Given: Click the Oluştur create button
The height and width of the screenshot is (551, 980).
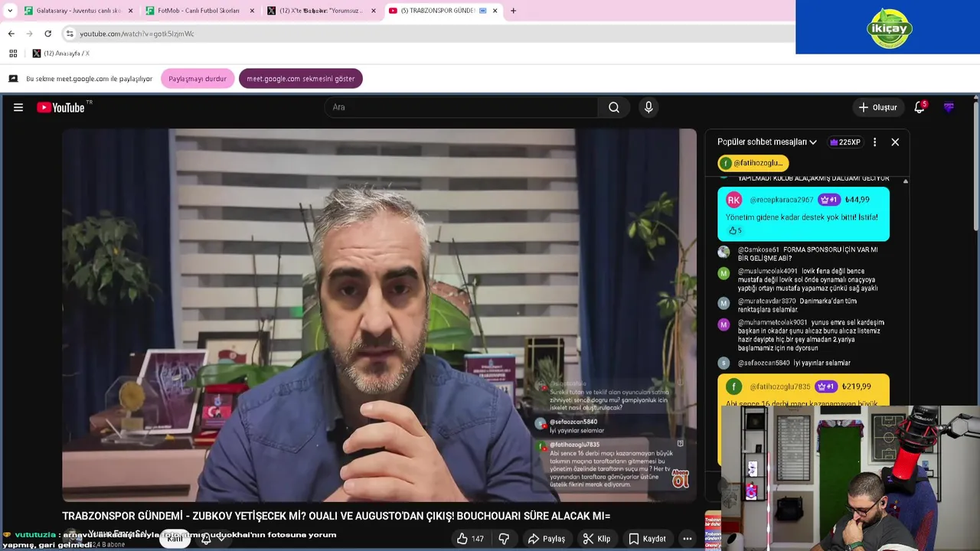Looking at the screenshot, I should pos(877,107).
